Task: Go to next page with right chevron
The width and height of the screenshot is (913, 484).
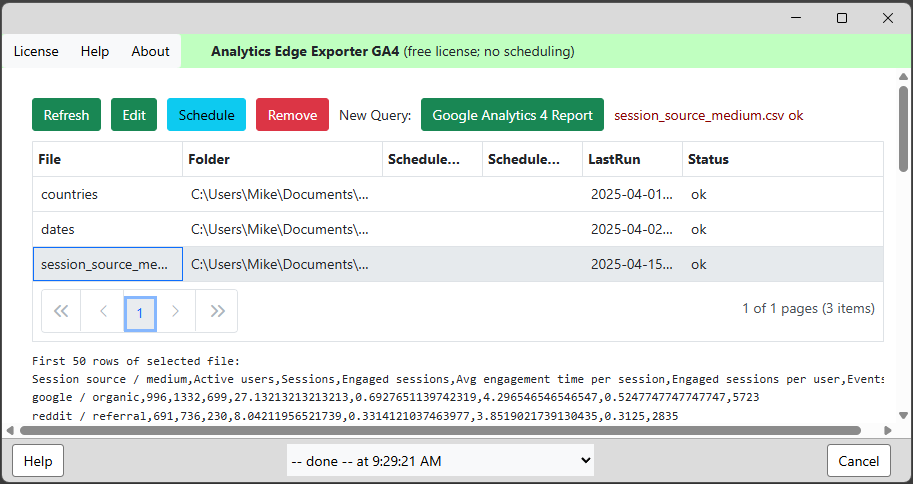Action: [x=175, y=311]
